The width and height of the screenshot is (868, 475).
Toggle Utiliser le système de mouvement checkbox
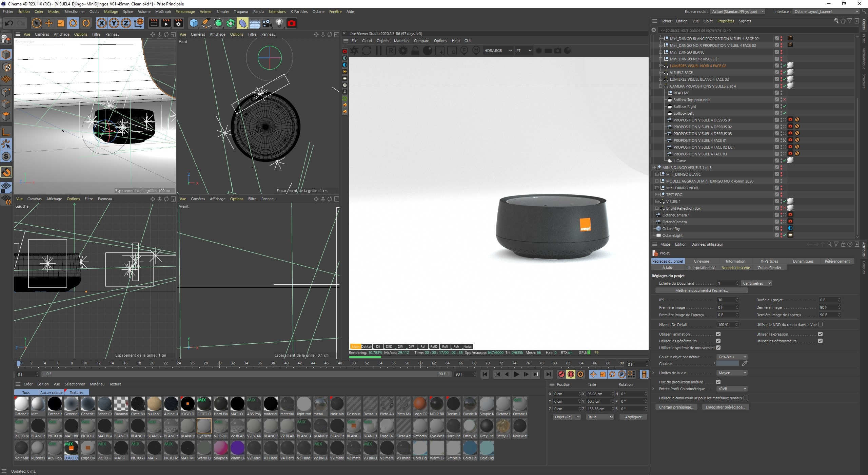click(718, 348)
